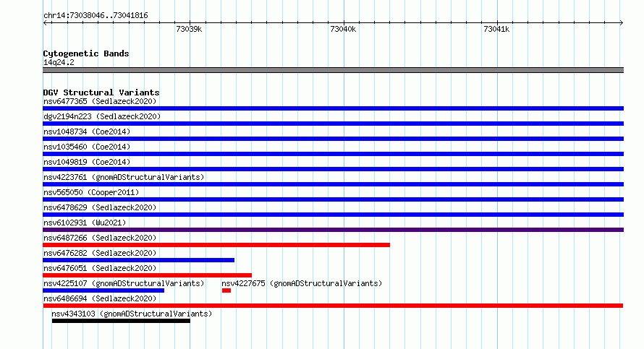
Task: Click the nsv6478629 (Sedlazeck2020) label
Action: [x=100, y=207]
